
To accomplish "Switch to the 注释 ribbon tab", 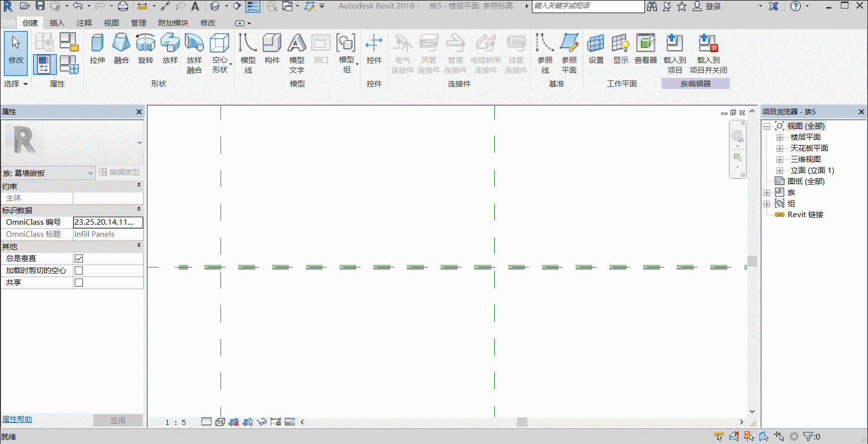I will [84, 23].
